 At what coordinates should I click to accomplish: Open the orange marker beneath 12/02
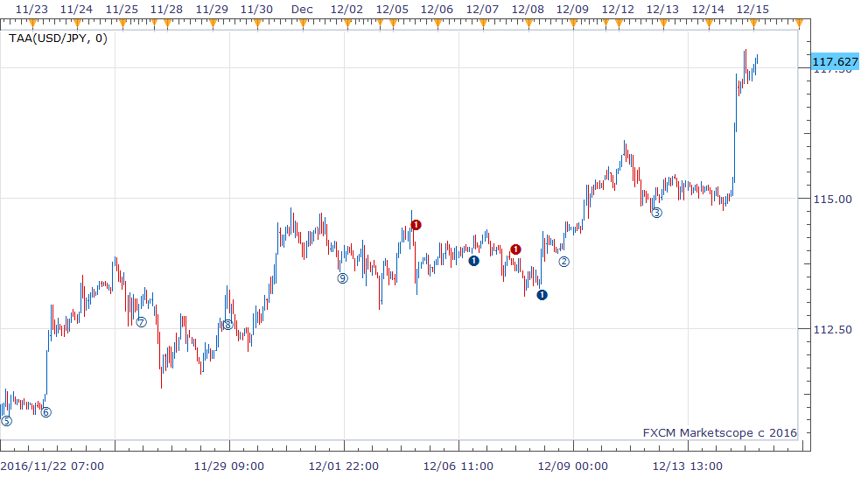[x=347, y=24]
